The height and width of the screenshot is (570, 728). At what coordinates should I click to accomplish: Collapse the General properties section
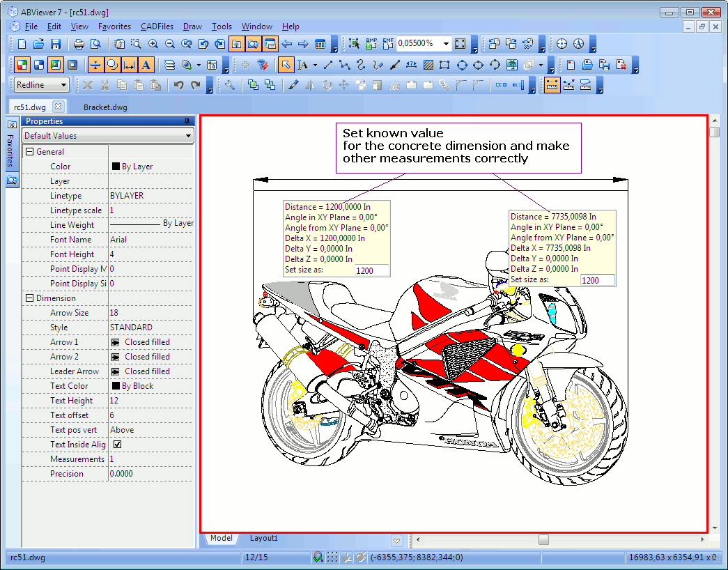pos(29,151)
